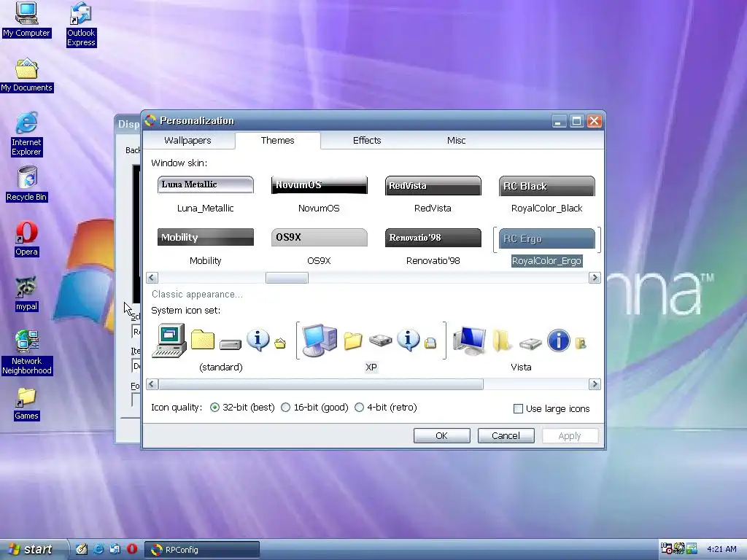Screen dimensions: 747x560
Task: Select the Recycle Bin desktop icon
Action: [27, 184]
